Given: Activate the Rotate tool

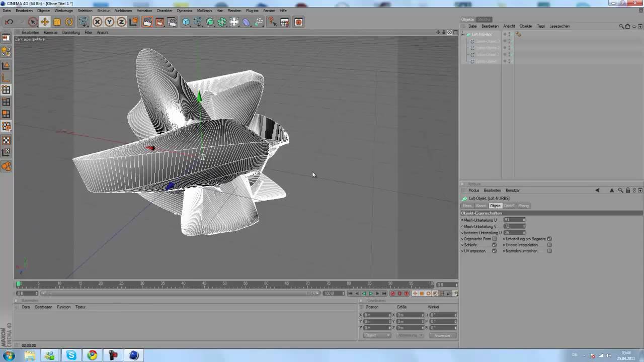Looking at the screenshot, I should pyautogui.click(x=69, y=22).
